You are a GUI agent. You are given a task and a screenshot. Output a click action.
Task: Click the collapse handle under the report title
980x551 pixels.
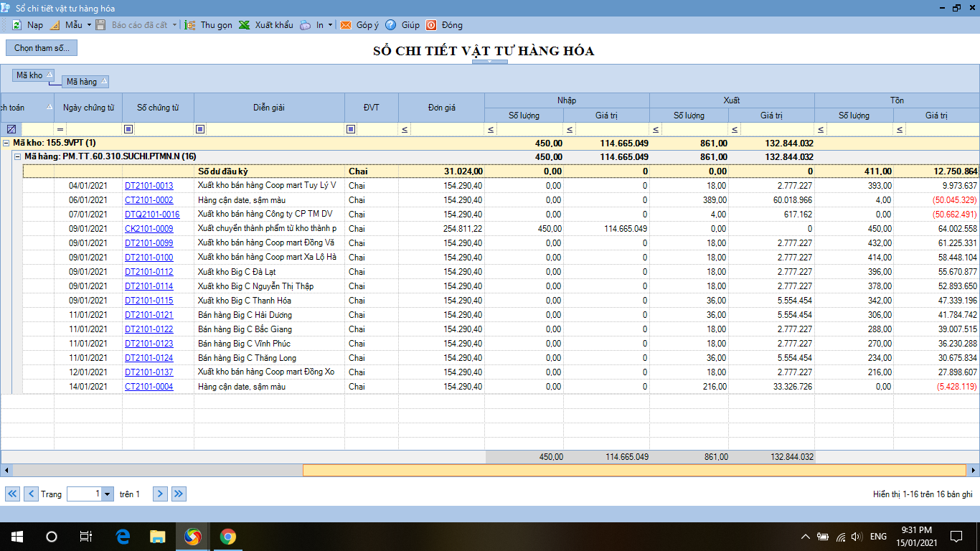[489, 62]
